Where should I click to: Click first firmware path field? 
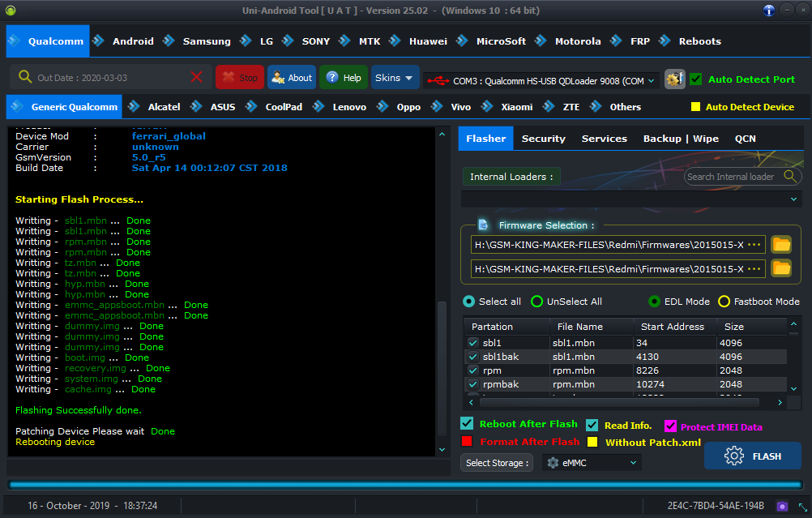pos(618,245)
